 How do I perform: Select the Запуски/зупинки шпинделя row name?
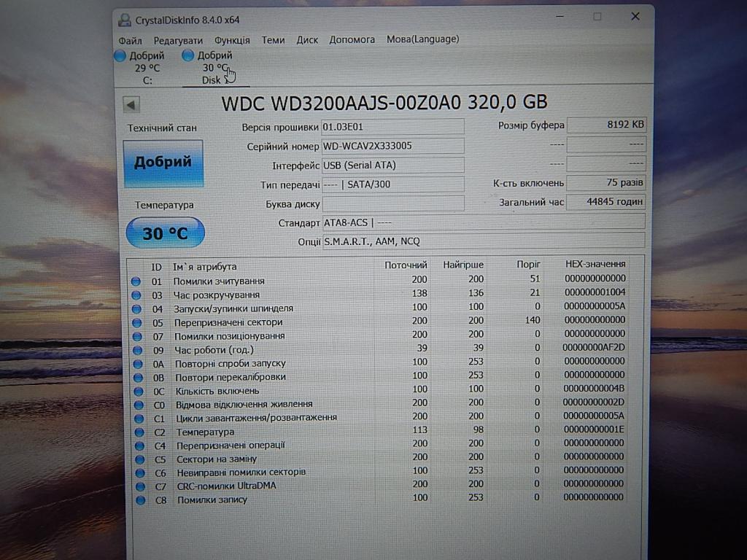(233, 308)
